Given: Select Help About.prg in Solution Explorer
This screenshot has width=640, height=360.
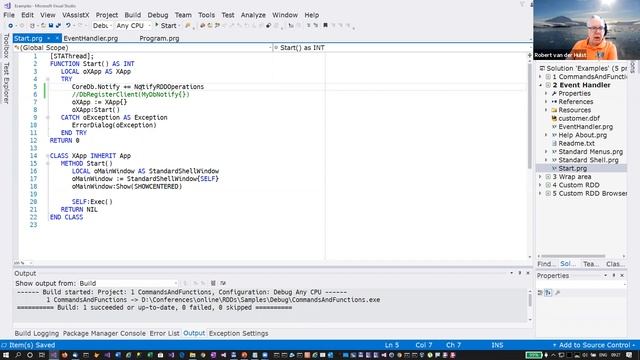Looking at the screenshot, I should point(582,135).
